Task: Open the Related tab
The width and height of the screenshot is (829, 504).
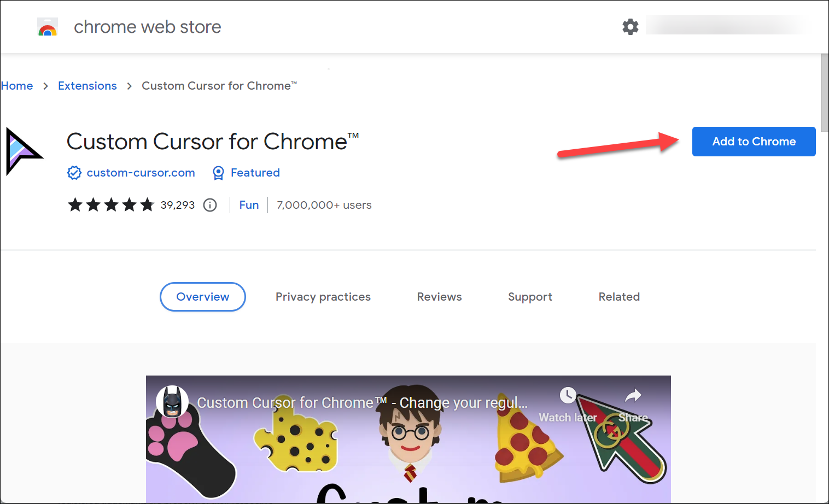Action: (x=618, y=297)
